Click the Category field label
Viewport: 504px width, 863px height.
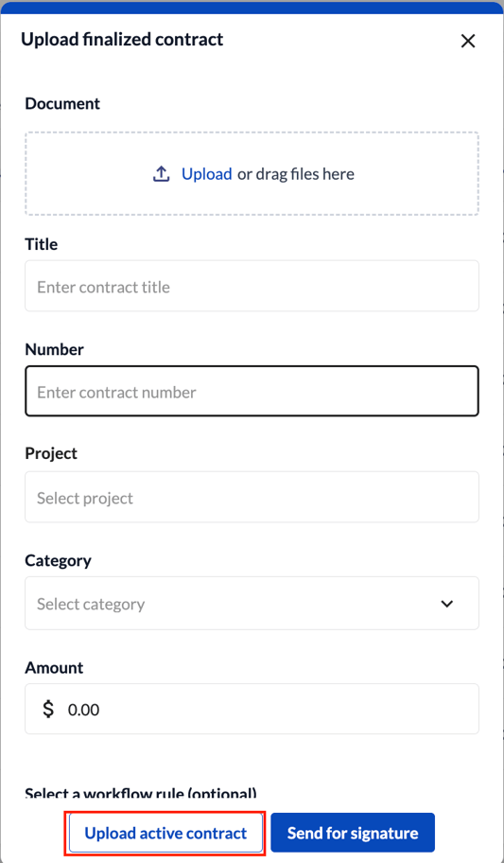tap(58, 560)
